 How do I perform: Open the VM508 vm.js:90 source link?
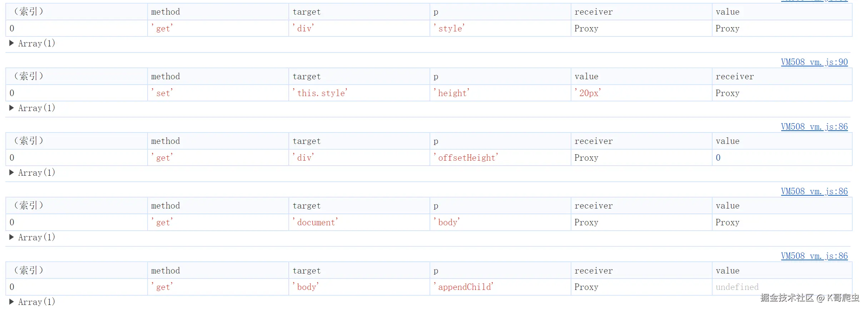(814, 62)
